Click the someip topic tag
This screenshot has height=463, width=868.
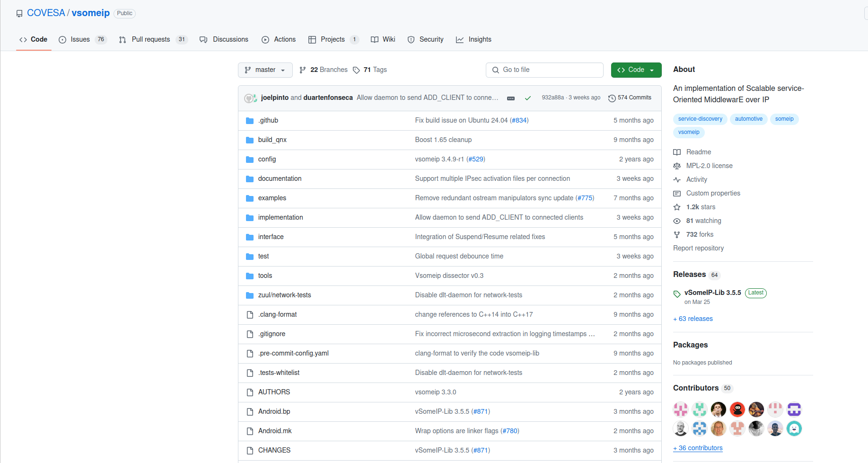[x=784, y=119]
